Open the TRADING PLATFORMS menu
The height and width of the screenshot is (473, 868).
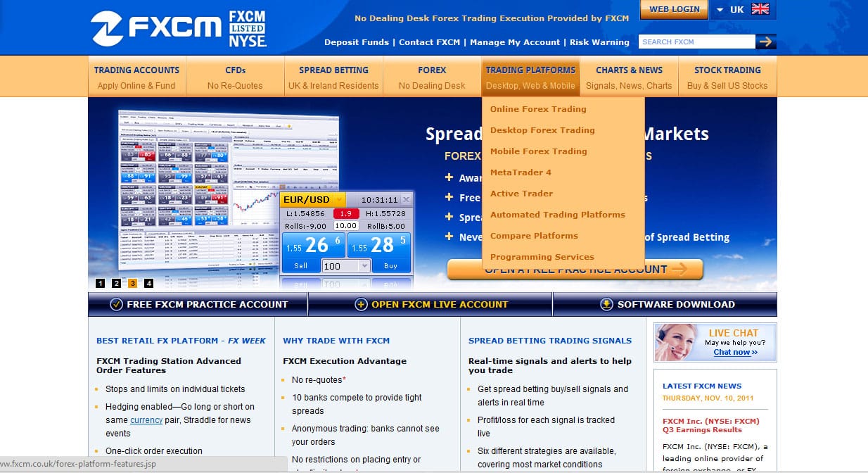(530, 77)
